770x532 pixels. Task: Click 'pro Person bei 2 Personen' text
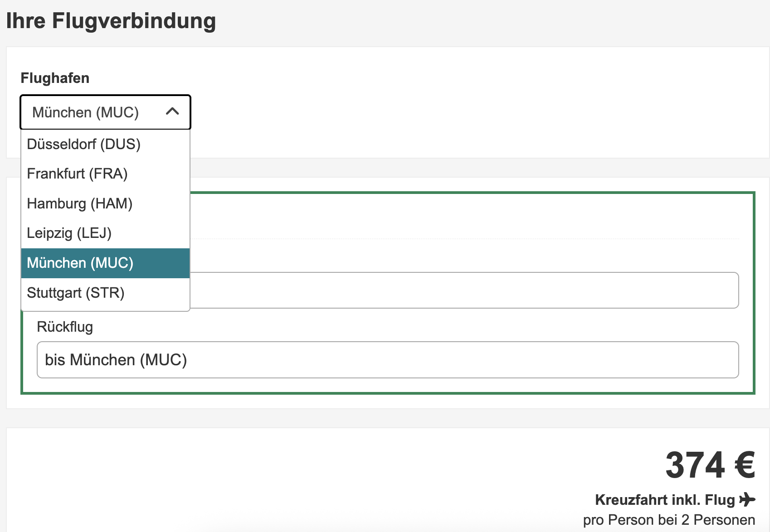click(x=669, y=520)
